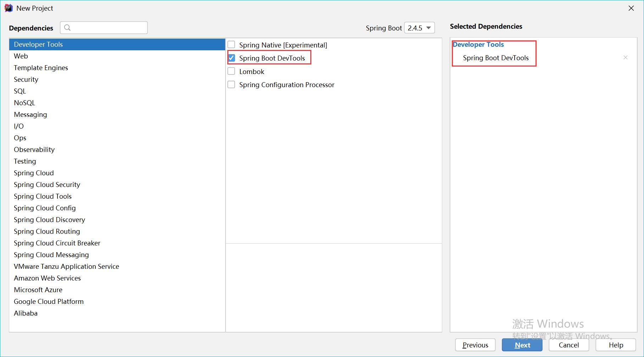Click the IntelliJ IDEA icon in title bar
Viewport: 644px width, 357px height.
[9, 8]
